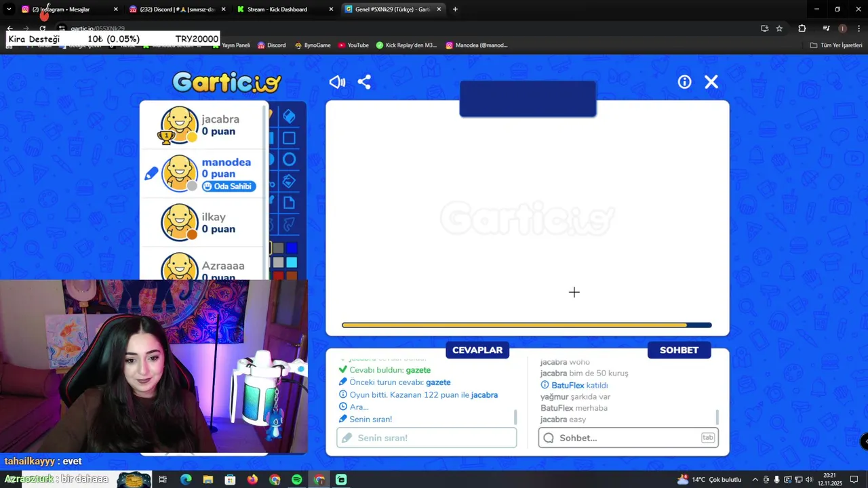Open Microsoft Edge from the taskbar
The image size is (868, 488).
point(186,480)
